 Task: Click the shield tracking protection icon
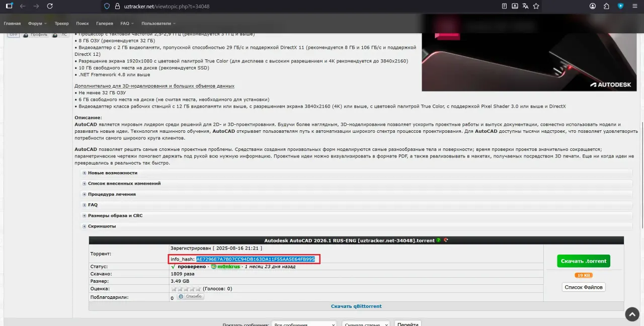(x=106, y=6)
